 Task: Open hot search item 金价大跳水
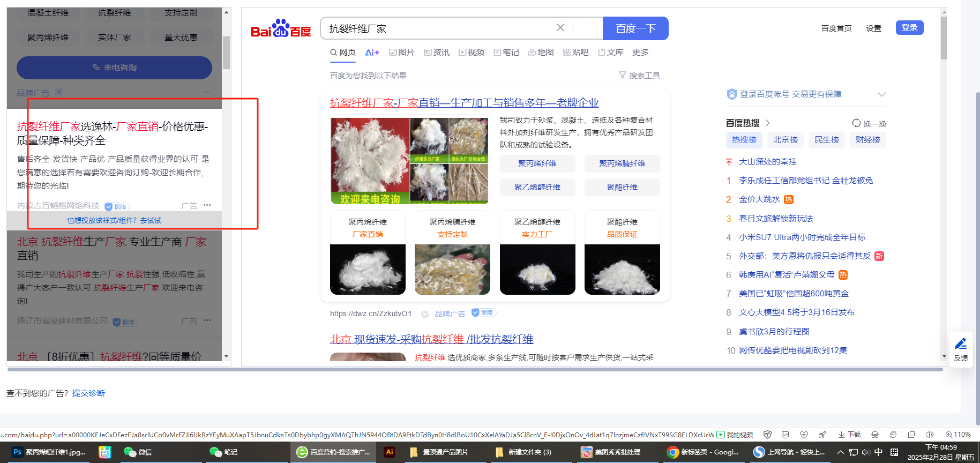pyautogui.click(x=759, y=199)
